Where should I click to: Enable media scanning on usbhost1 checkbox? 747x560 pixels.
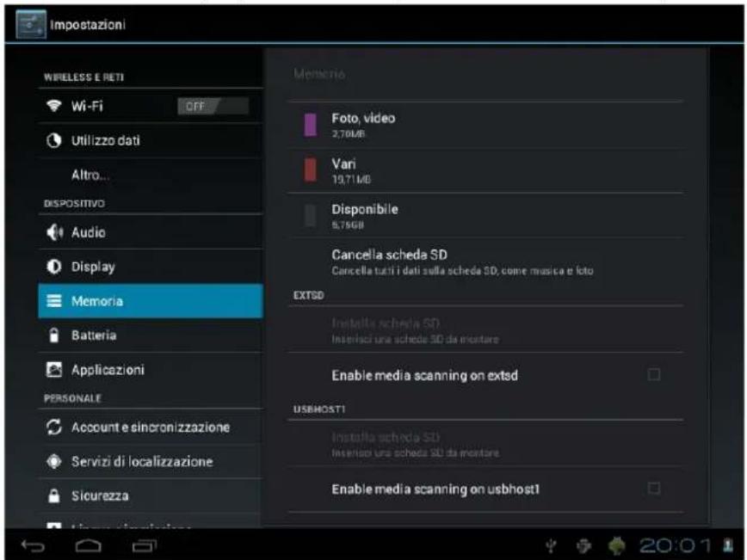[654, 488]
